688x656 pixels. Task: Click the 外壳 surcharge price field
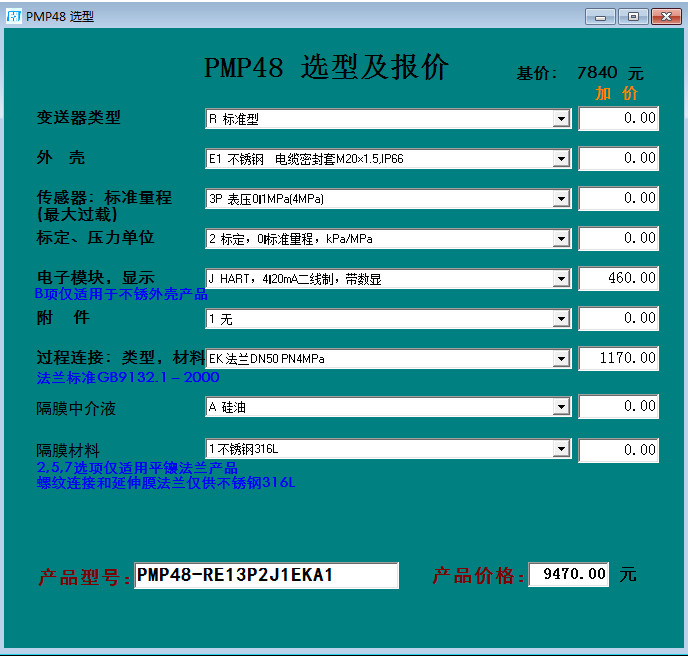point(618,158)
